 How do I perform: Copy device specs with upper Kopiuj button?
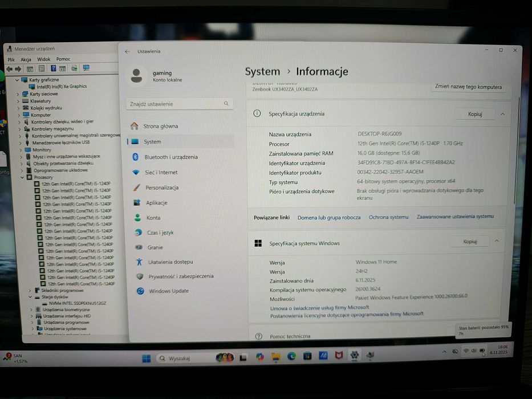475,114
